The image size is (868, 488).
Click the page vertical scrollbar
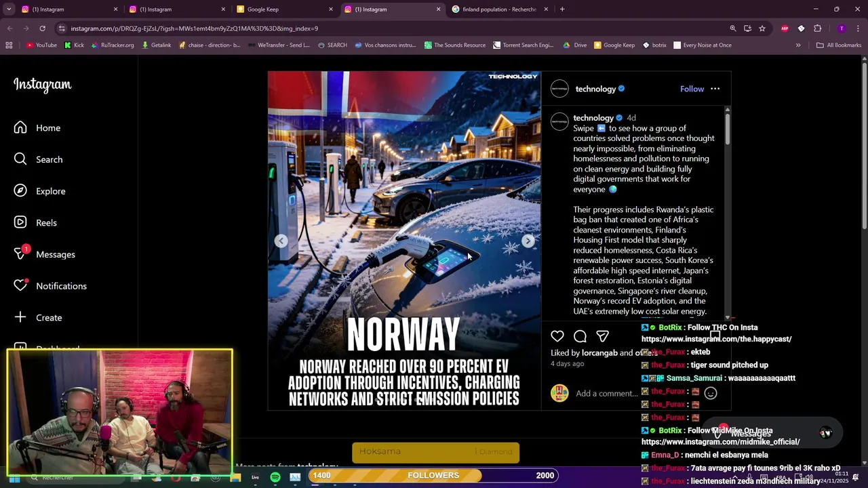(864, 144)
